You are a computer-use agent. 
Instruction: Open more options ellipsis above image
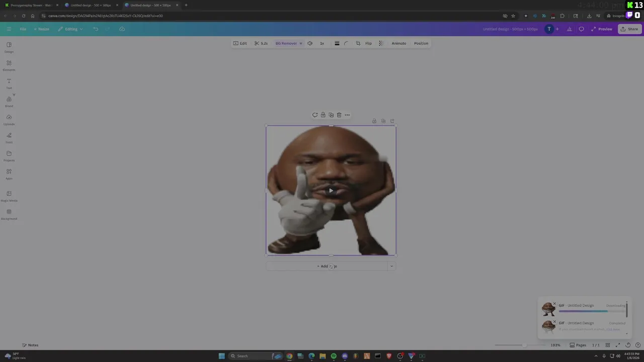click(x=347, y=115)
